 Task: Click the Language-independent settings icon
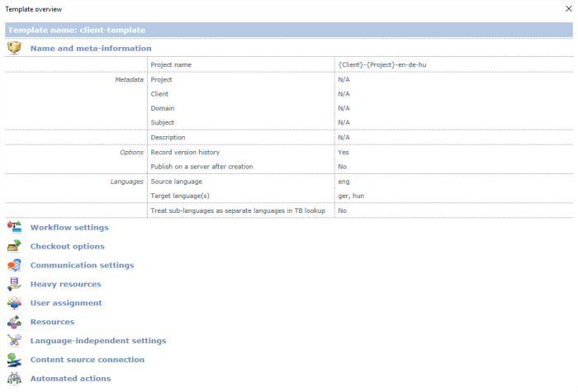click(14, 341)
